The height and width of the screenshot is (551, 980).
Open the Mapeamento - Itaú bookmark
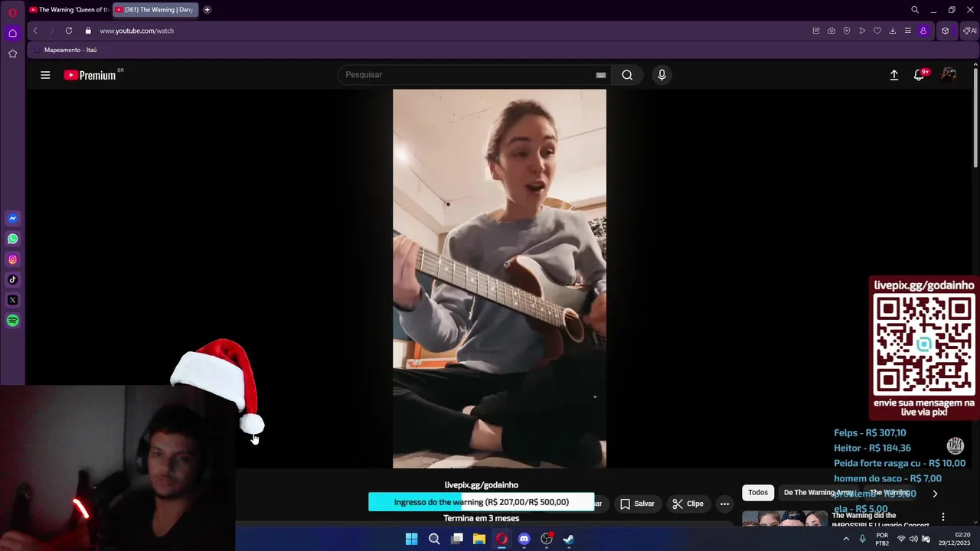[66, 50]
